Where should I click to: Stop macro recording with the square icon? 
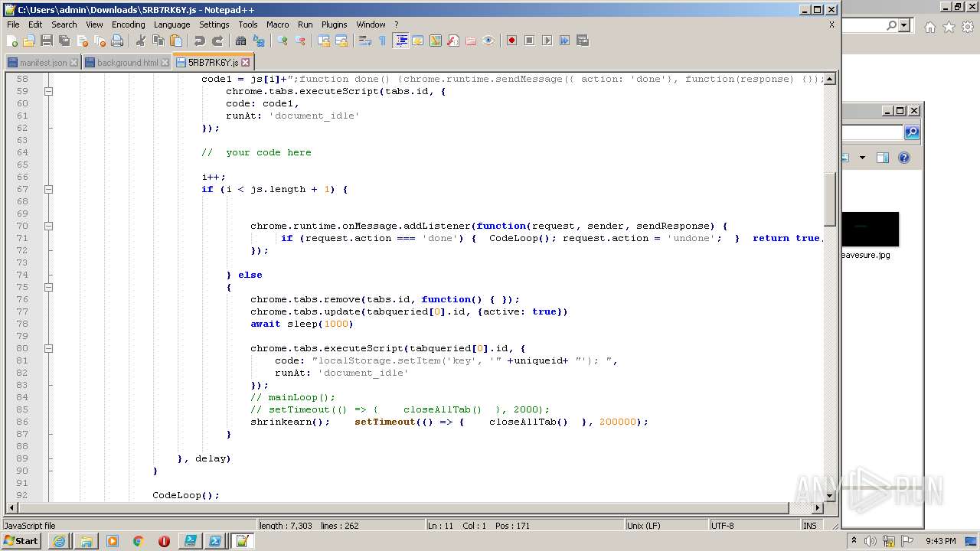529,41
